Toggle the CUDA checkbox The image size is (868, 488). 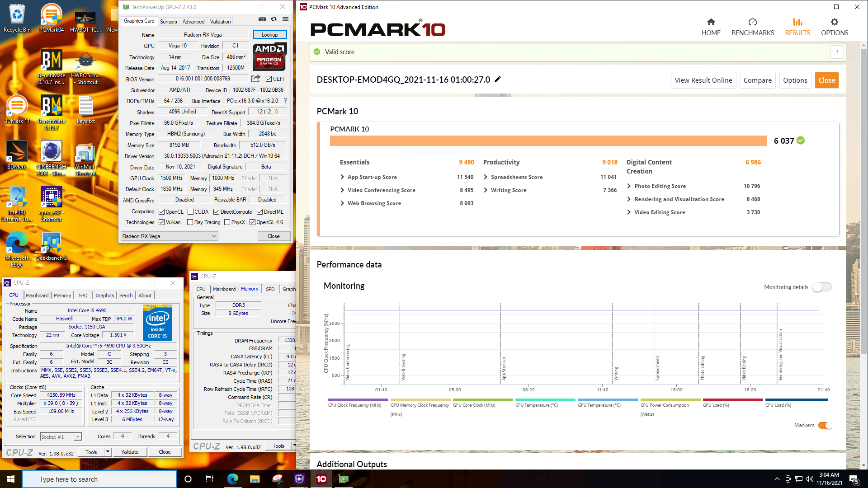tap(190, 211)
